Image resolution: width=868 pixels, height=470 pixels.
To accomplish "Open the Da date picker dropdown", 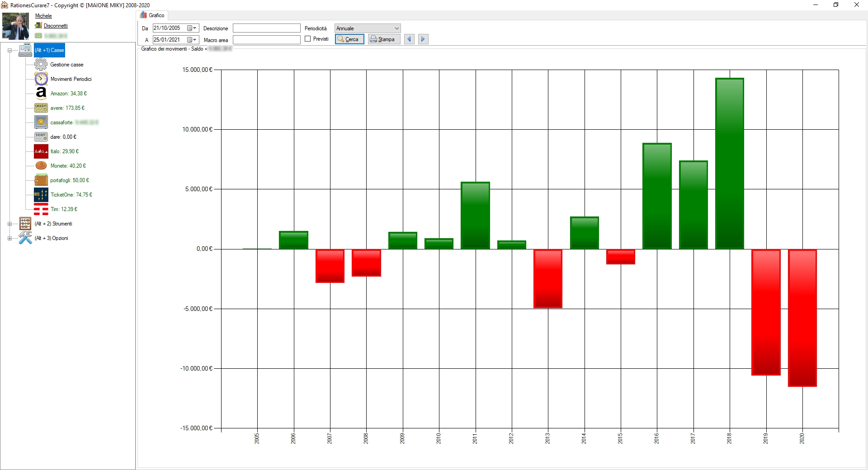I will pos(194,28).
